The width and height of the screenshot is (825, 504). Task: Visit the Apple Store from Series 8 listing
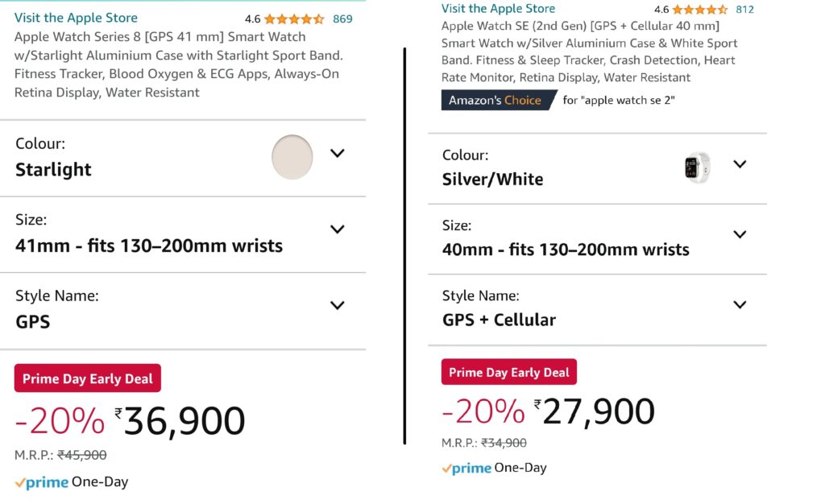coord(76,17)
